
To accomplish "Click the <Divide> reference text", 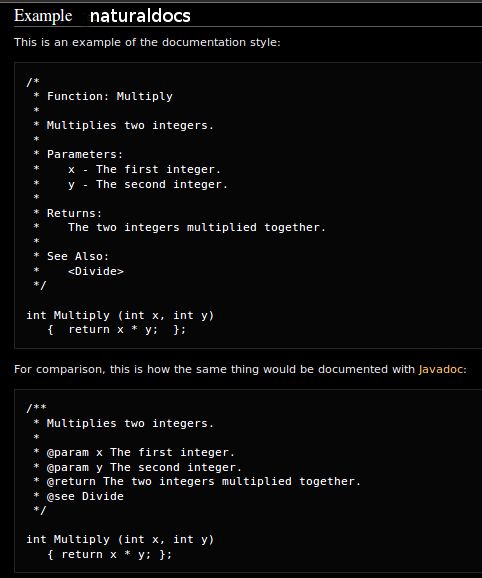I will 96,271.
